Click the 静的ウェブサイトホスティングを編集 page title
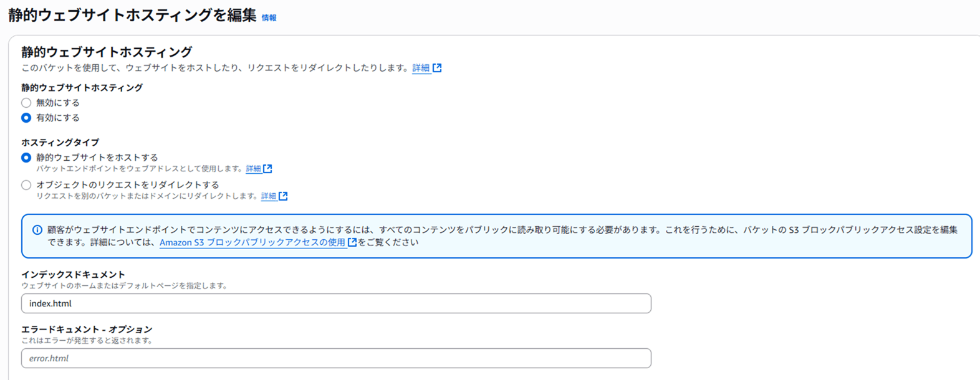Screen dimensions: 980x380 click(132, 16)
